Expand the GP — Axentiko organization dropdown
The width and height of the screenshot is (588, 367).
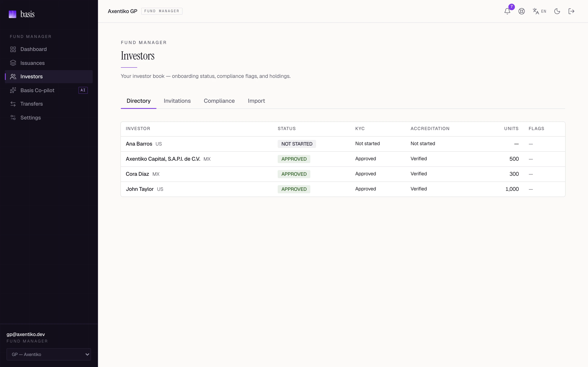pyautogui.click(x=49, y=354)
